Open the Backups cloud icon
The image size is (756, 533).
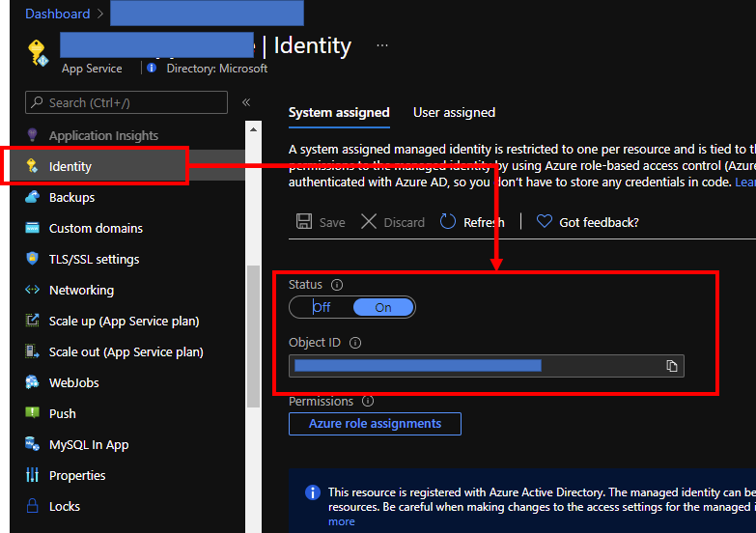(32, 197)
